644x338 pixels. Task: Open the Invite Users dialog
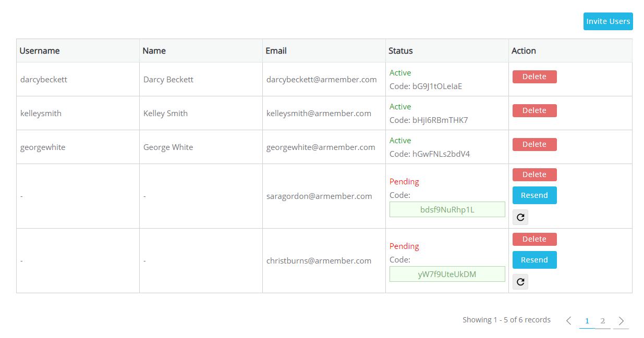(x=608, y=21)
